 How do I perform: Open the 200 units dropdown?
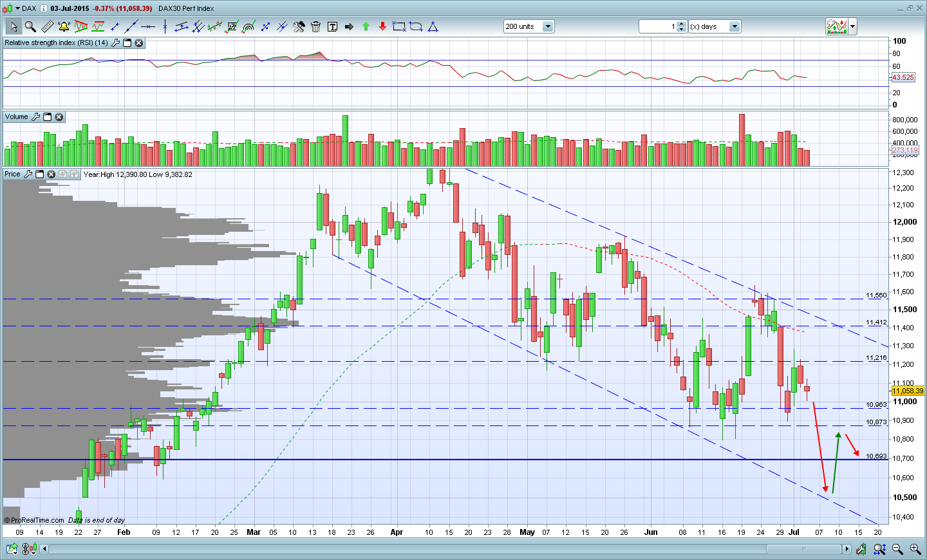pos(548,26)
